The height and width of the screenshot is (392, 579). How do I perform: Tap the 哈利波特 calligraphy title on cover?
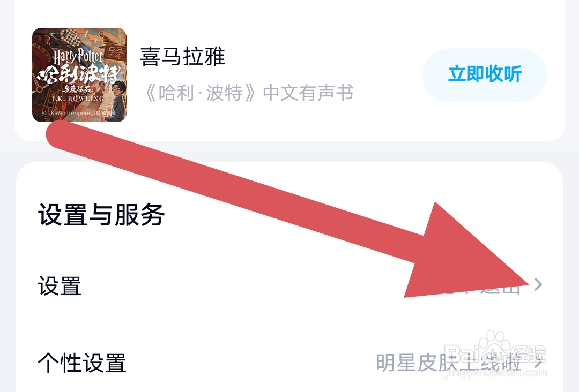pos(79,74)
